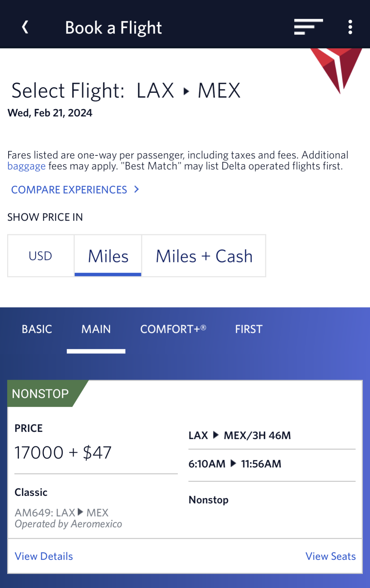Open the sort and filter icon

pos(308,27)
